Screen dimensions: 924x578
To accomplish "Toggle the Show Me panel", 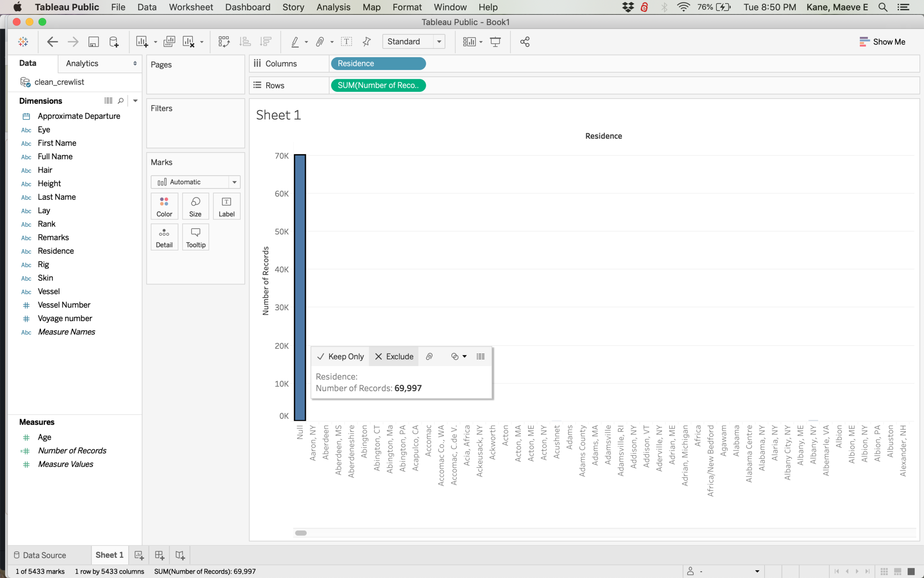I will pyautogui.click(x=882, y=42).
